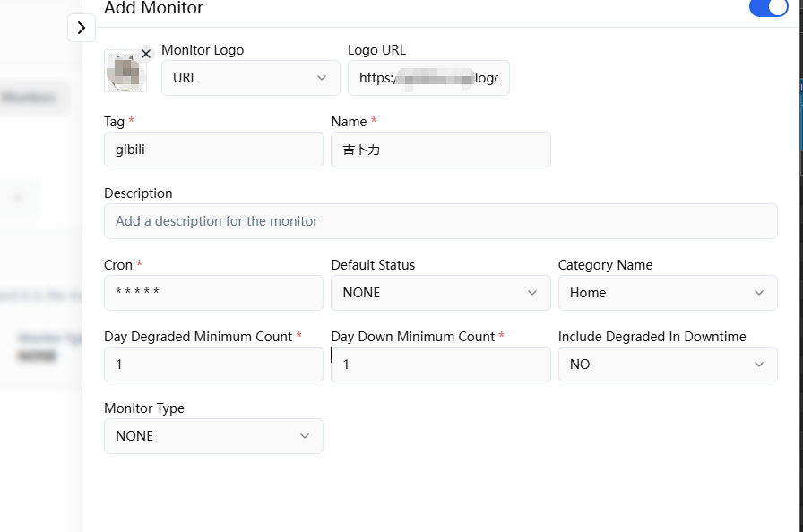Click the Include Degraded chevron icon

pyautogui.click(x=759, y=365)
